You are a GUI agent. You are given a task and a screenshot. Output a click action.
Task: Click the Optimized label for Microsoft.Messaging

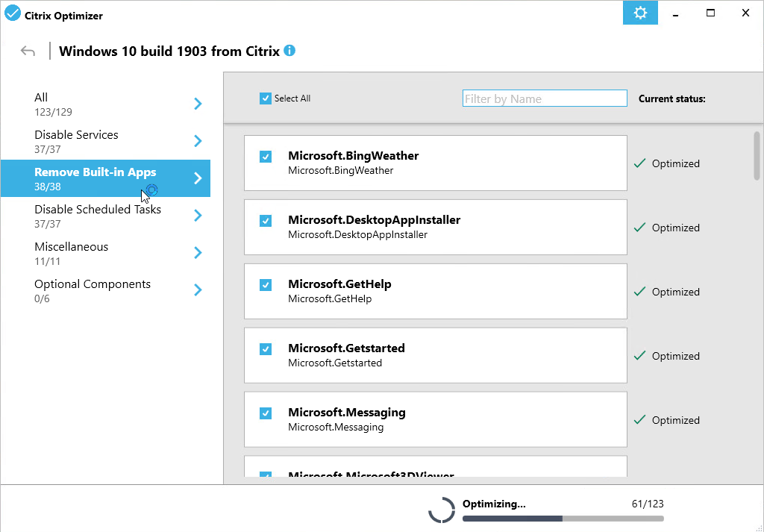(x=676, y=420)
